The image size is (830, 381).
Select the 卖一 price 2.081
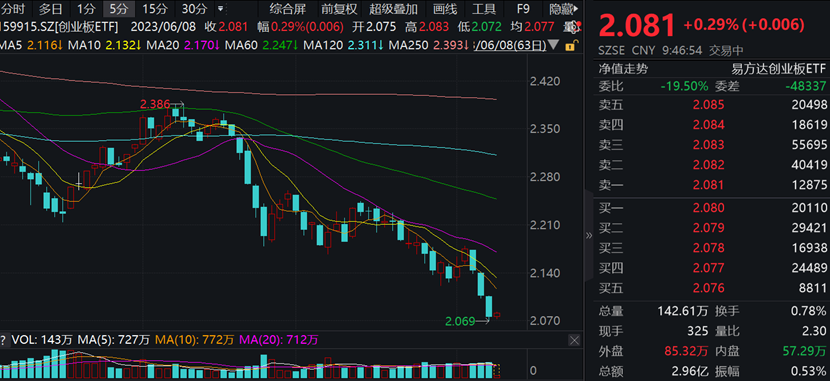click(709, 186)
